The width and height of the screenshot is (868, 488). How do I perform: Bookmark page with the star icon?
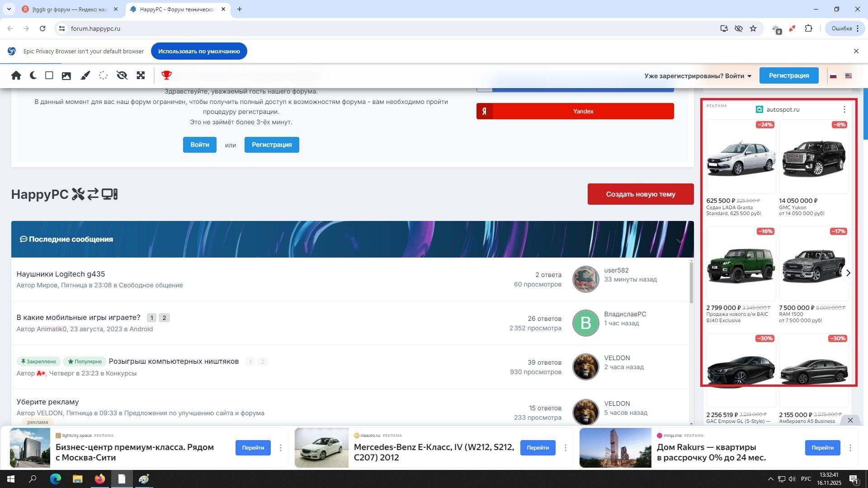pos(753,28)
